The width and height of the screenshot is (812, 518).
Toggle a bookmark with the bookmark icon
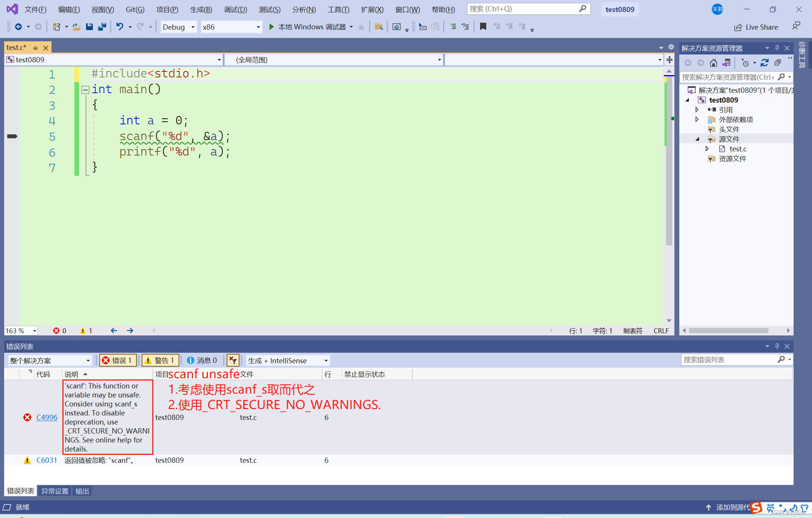[483, 27]
